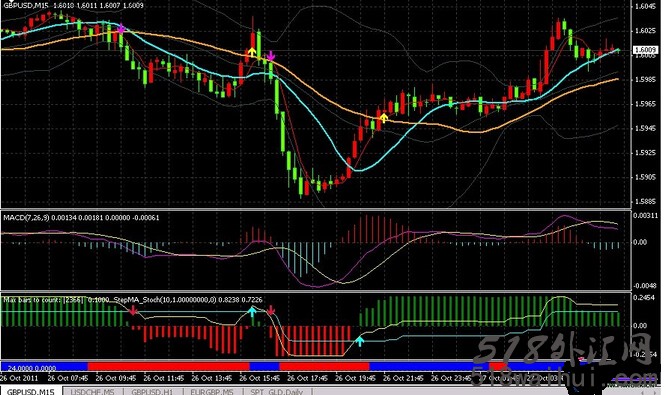Click the 26 Oct 09:45 time label
Viewport: 668px width, 395px height.
click(116, 378)
